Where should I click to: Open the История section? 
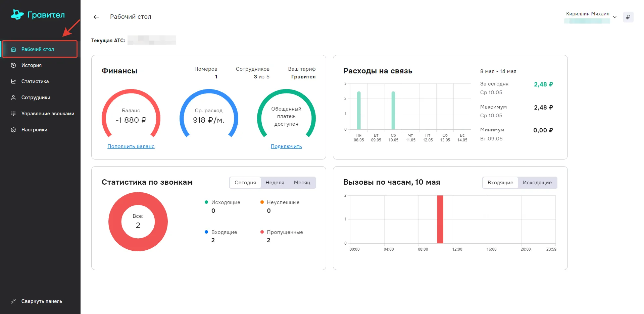(x=40, y=65)
